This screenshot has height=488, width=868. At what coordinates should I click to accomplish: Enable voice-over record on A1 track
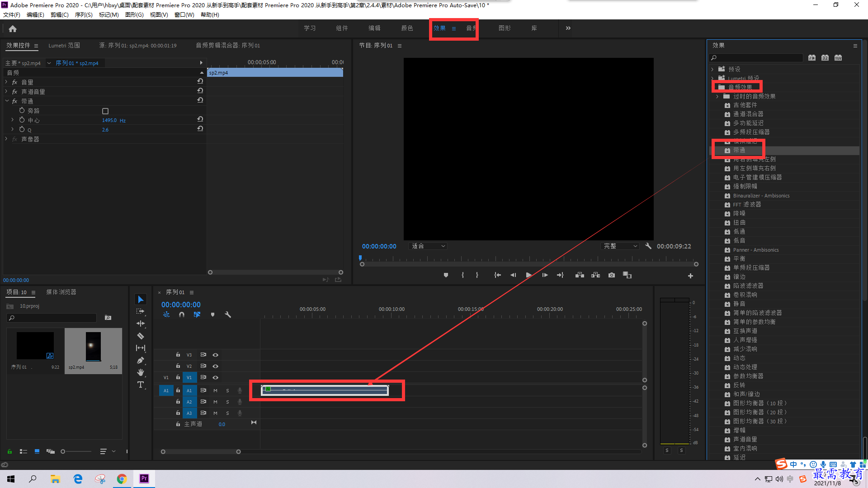(240, 390)
